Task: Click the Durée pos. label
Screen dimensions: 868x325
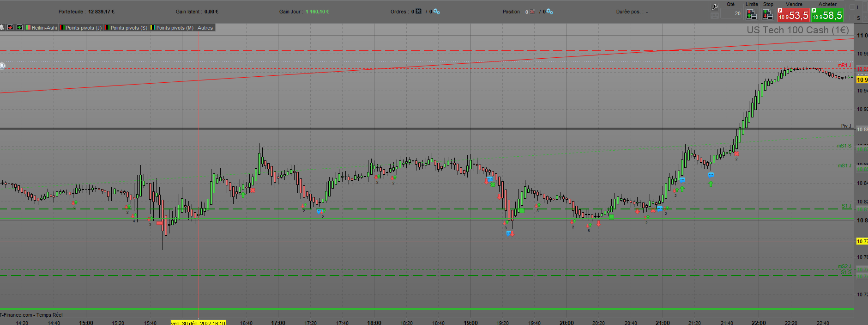Action: (630, 12)
